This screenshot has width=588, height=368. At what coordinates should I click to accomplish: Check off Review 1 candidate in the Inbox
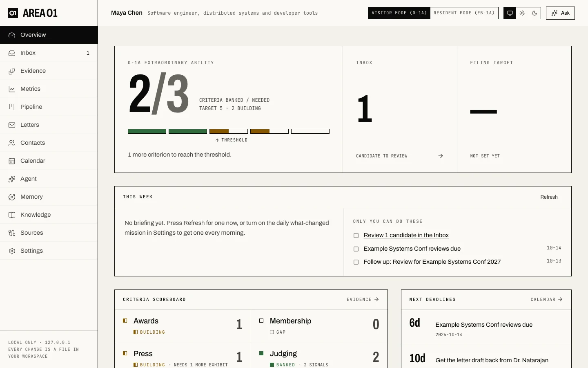click(x=356, y=236)
